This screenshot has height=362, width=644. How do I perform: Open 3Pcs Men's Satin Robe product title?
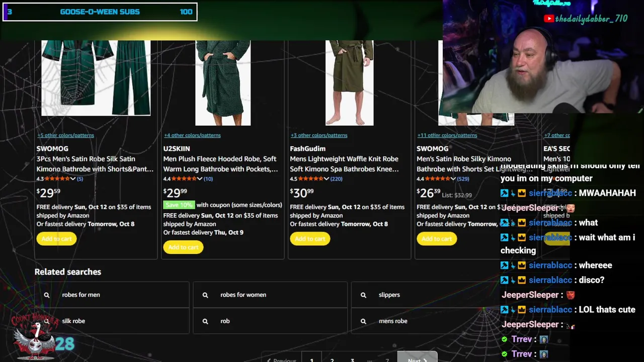coord(95,164)
